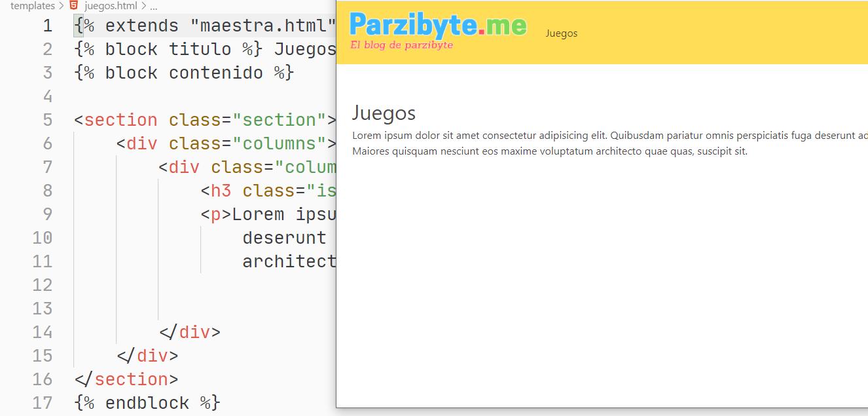Image resolution: width=868 pixels, height=416 pixels.
Task: Select the templates folder breadcrumb
Action: tap(33, 6)
